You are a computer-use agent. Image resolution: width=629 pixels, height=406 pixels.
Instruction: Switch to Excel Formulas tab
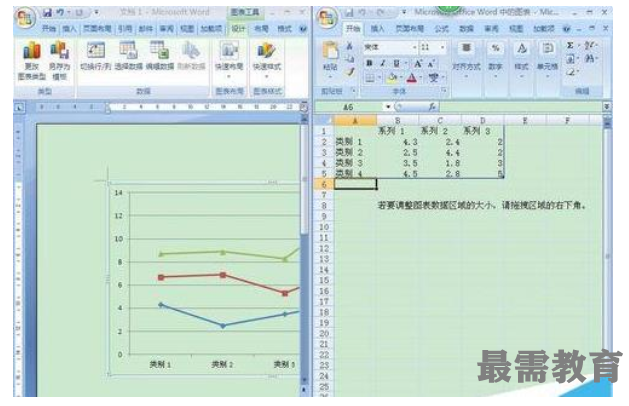pyautogui.click(x=441, y=28)
